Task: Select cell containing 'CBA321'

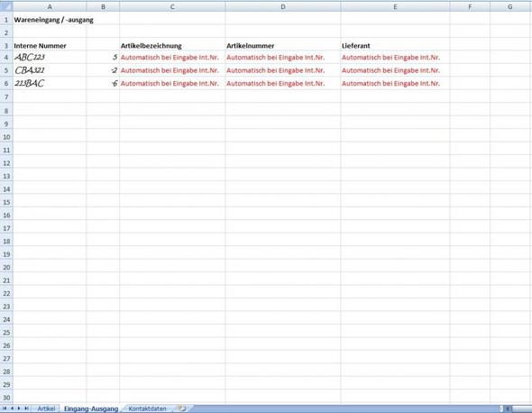Action: (x=50, y=70)
